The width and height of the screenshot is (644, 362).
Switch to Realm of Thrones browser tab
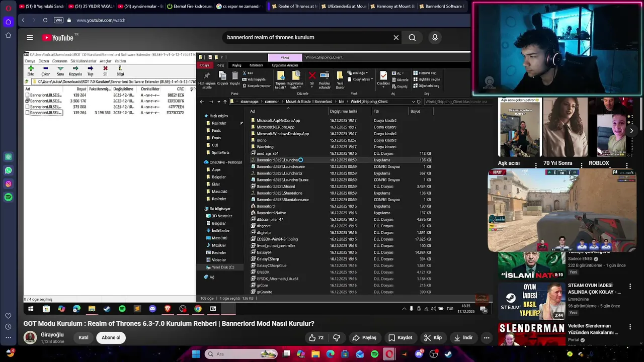294,7
